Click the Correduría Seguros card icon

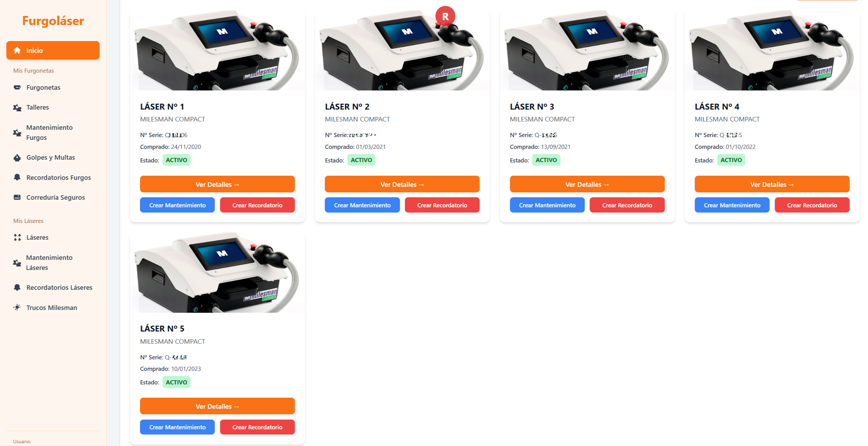click(17, 197)
